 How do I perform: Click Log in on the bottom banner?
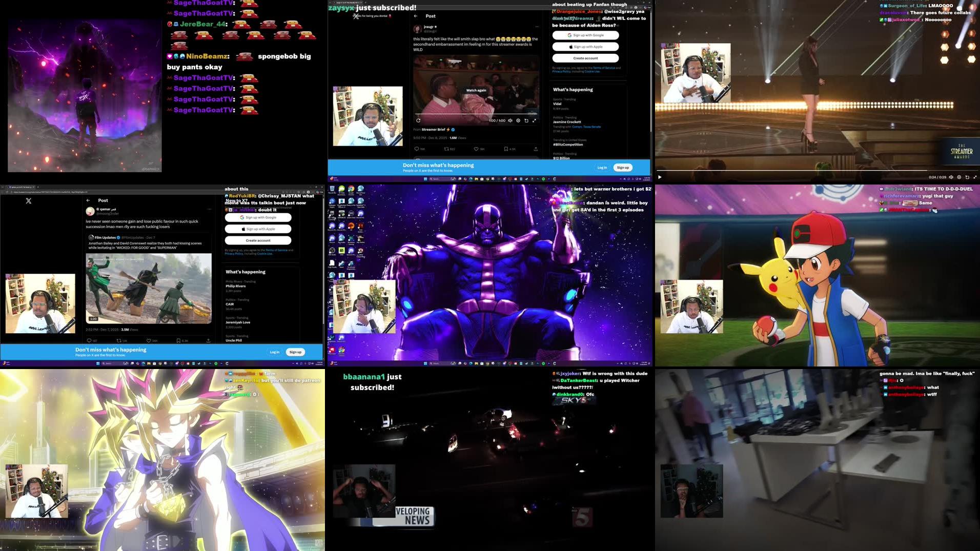pyautogui.click(x=602, y=167)
